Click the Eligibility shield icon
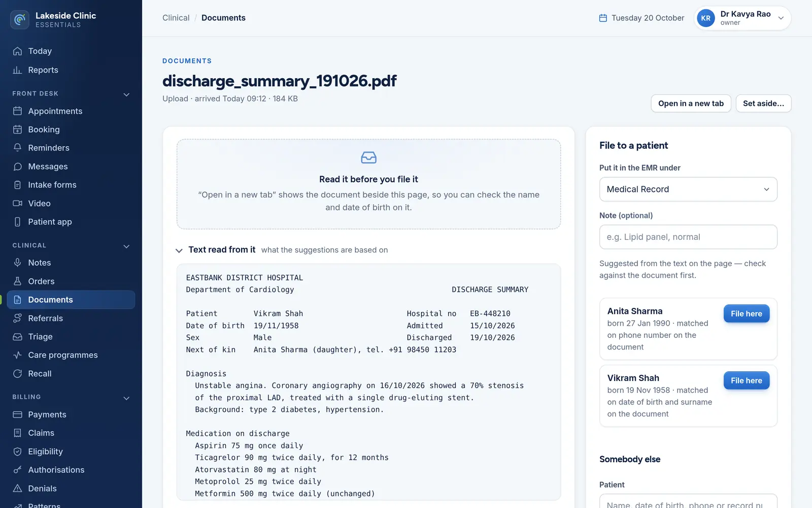 tap(18, 452)
